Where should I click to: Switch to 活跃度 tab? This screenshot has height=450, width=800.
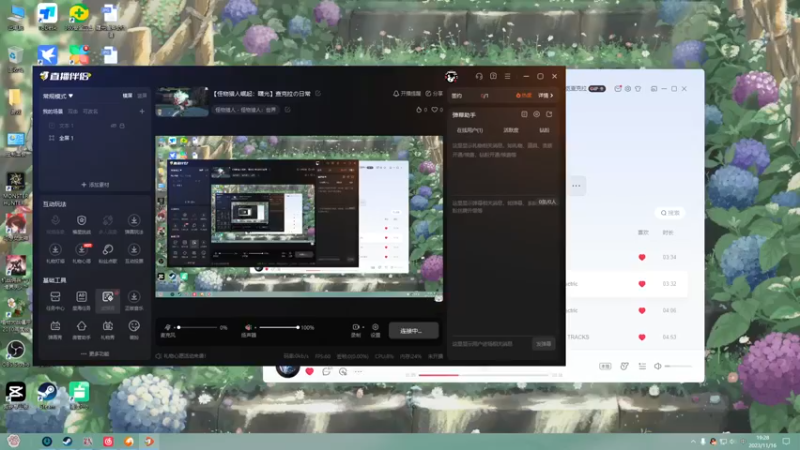511,130
